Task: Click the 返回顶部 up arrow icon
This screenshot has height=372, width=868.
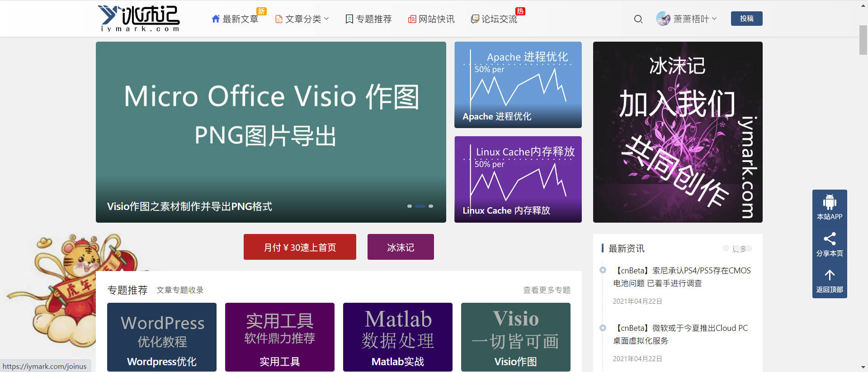Action: (829, 275)
